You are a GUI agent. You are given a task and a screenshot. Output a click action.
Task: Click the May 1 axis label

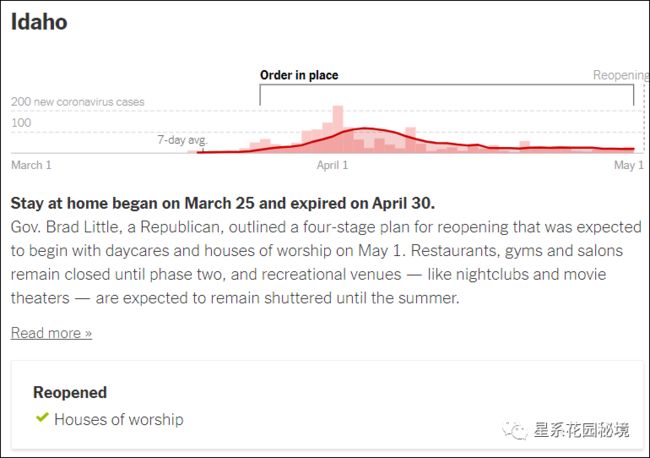[628, 165]
